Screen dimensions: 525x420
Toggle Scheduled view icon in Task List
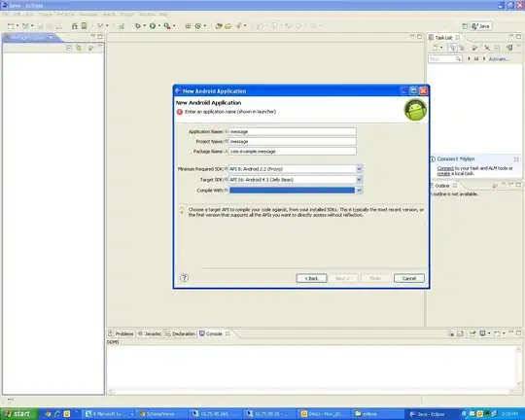coord(462,48)
